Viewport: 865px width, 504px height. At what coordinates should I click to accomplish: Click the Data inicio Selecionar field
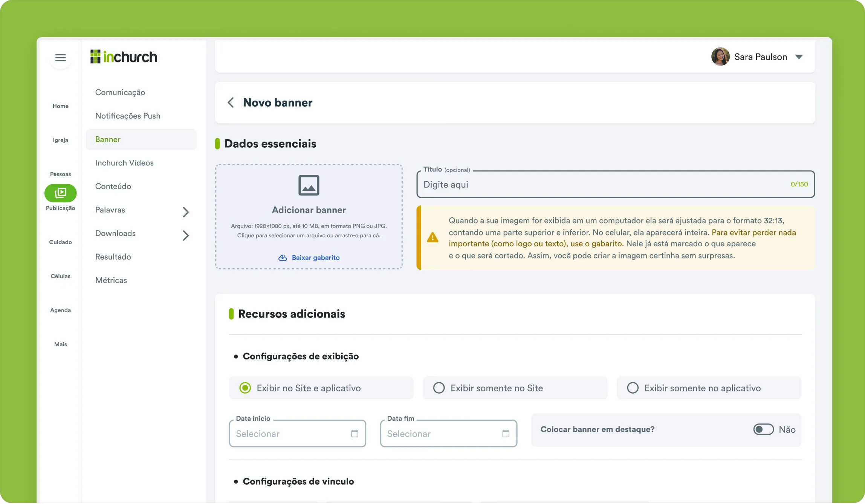[x=297, y=434]
